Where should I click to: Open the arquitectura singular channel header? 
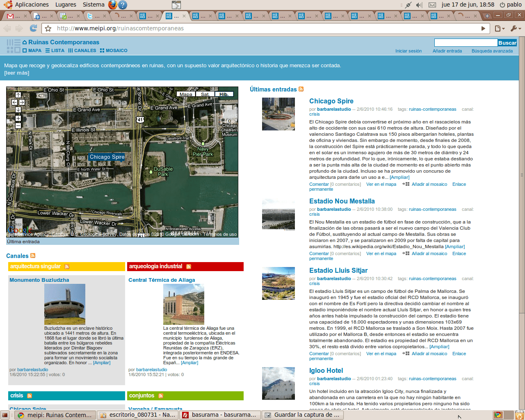click(35, 266)
